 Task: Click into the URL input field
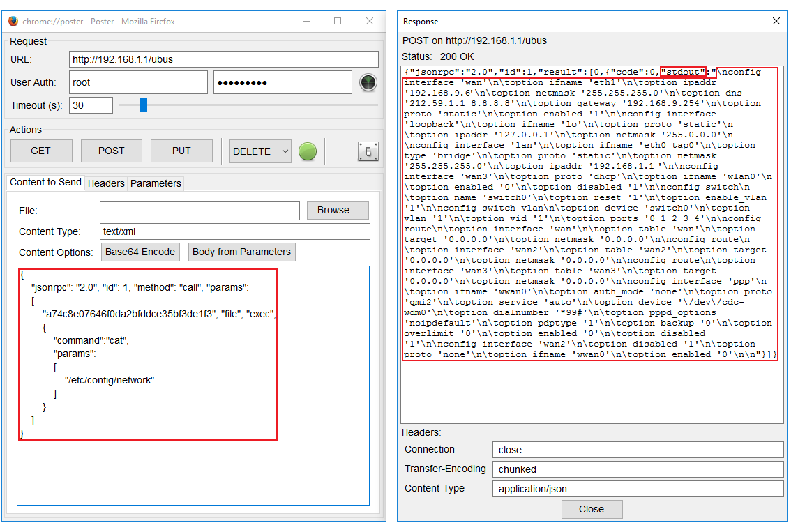point(223,59)
